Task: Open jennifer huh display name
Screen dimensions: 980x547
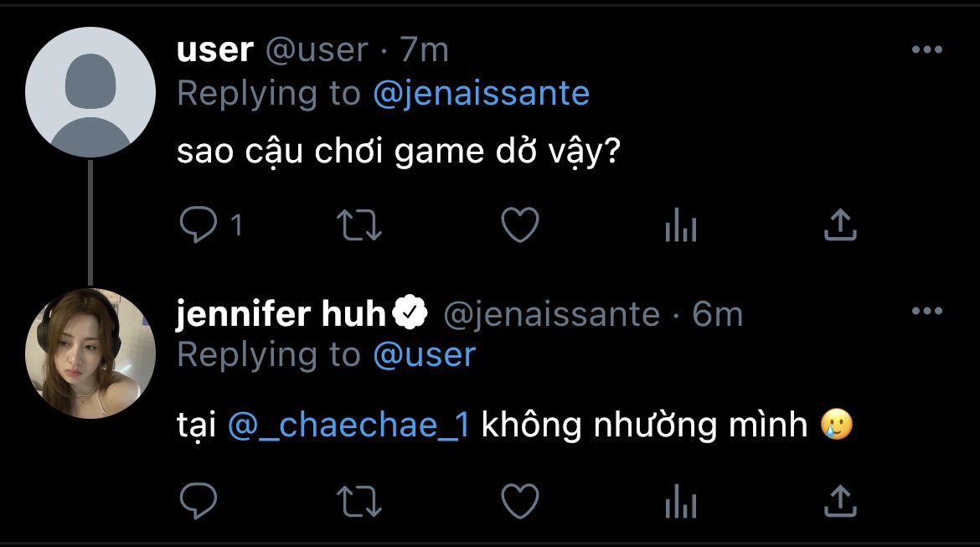Action: tap(281, 313)
